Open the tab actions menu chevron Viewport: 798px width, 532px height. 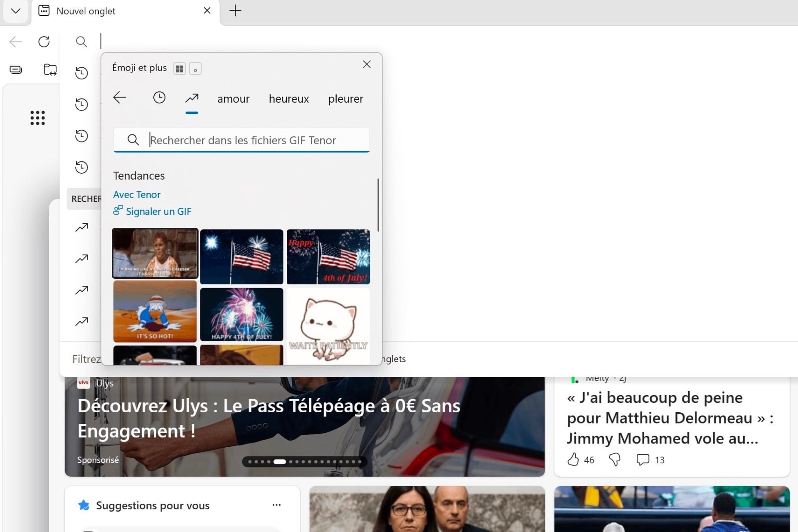coord(16,11)
